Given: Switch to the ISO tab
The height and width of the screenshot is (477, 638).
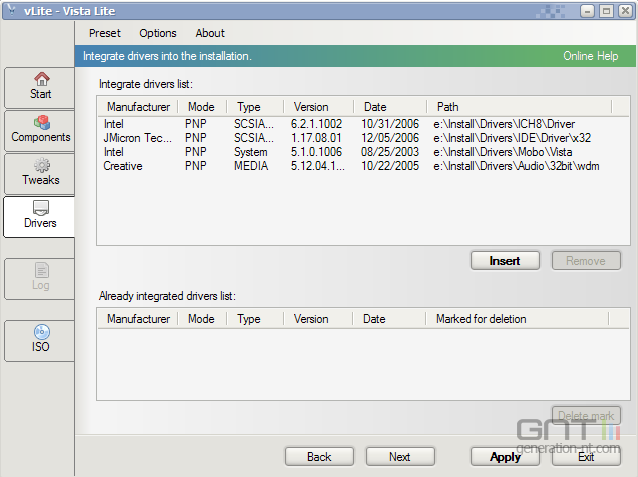Looking at the screenshot, I should (39, 341).
